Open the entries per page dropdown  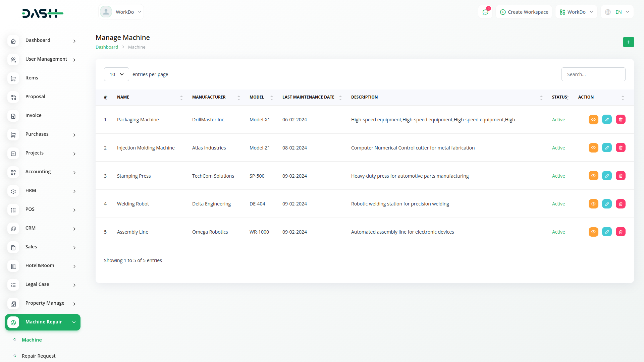116,74
